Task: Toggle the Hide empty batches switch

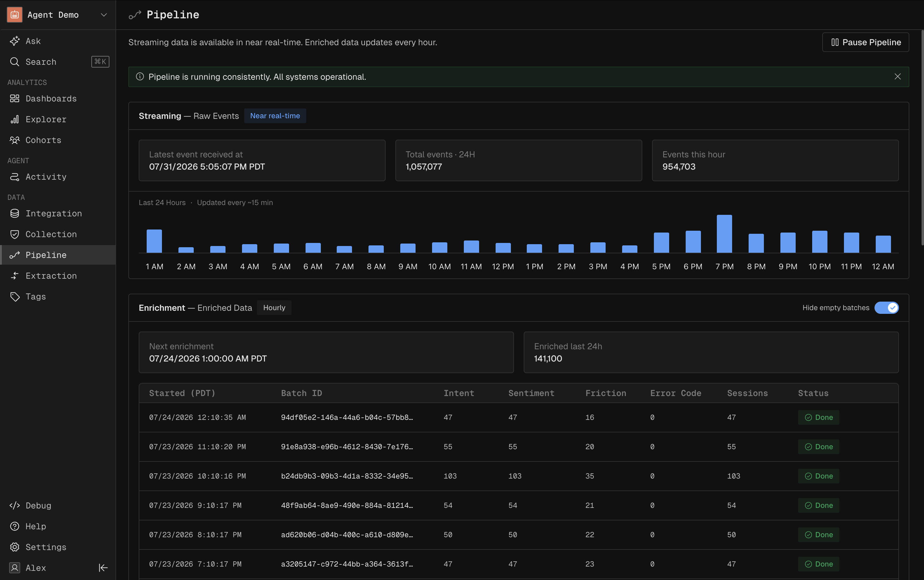Action: click(886, 308)
